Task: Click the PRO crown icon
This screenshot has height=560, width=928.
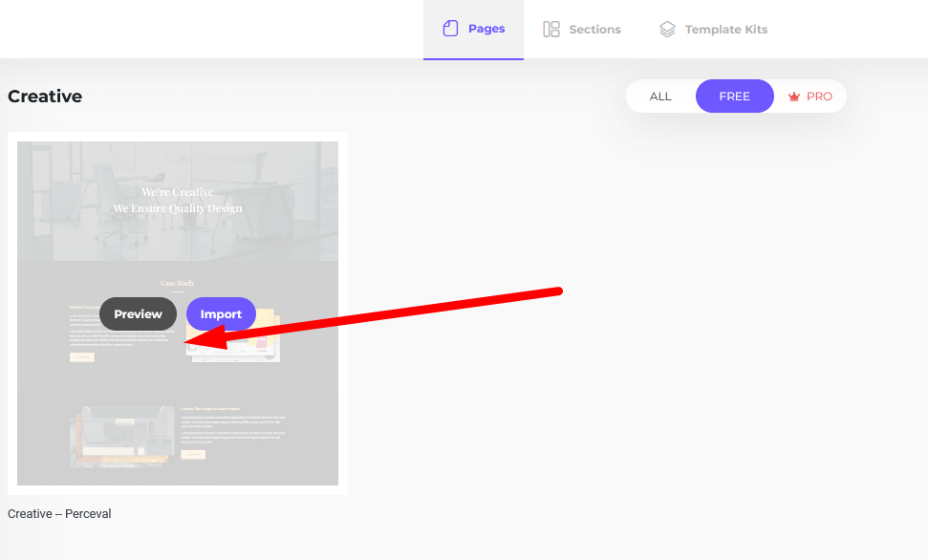Action: coord(793,97)
